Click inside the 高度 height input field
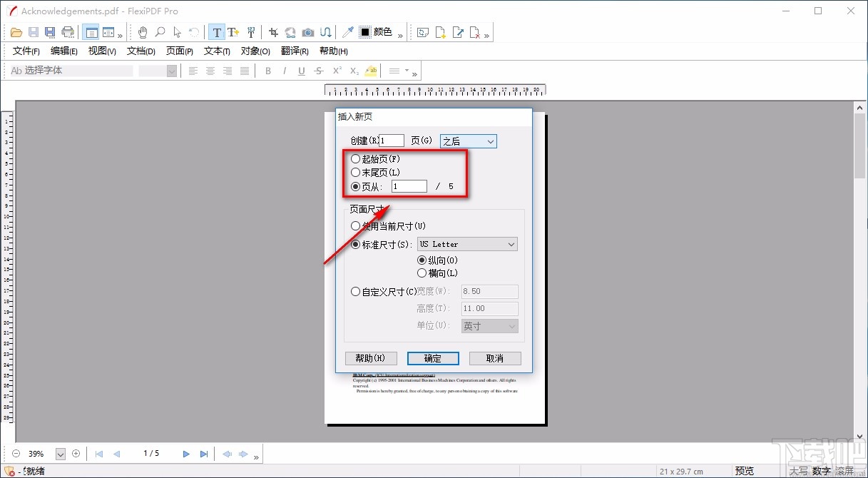868x478 pixels. [x=489, y=308]
